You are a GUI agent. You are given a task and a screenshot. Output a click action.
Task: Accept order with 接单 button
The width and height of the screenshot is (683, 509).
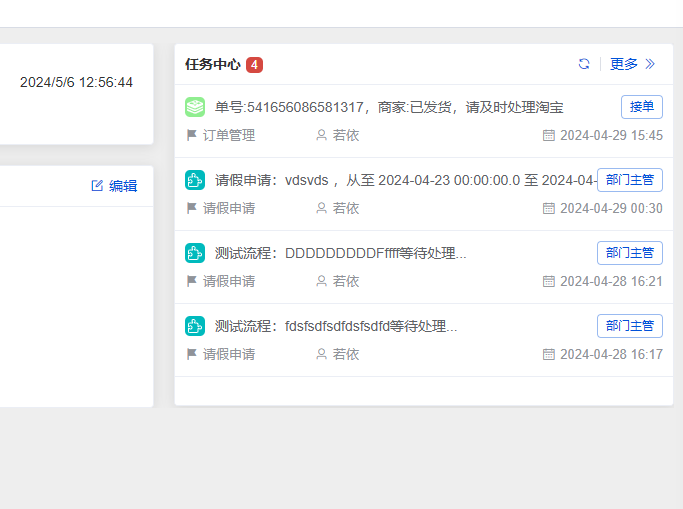pyautogui.click(x=642, y=107)
